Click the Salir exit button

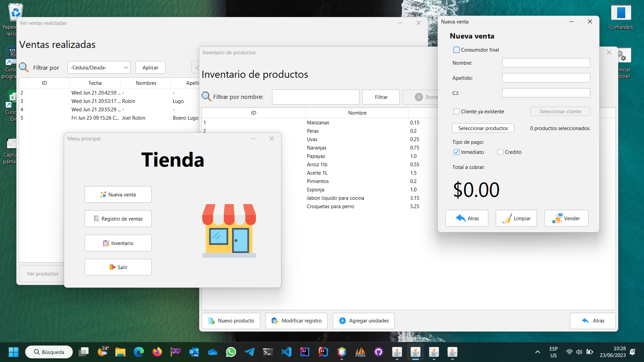pos(118,267)
